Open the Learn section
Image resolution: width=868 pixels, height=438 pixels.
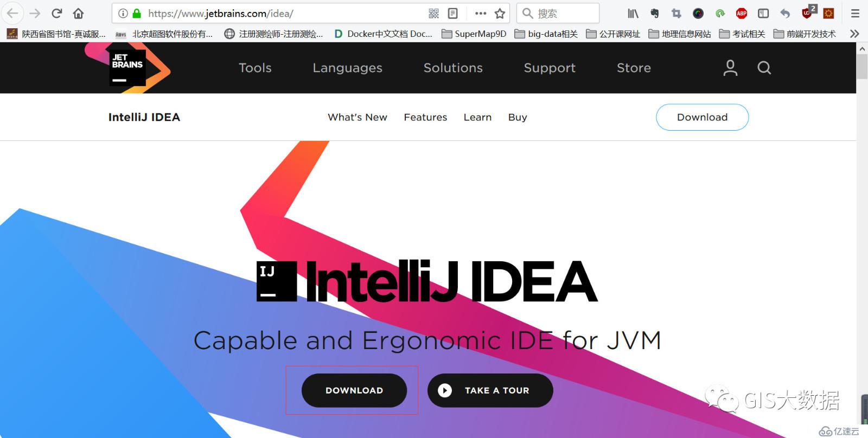pyautogui.click(x=477, y=117)
